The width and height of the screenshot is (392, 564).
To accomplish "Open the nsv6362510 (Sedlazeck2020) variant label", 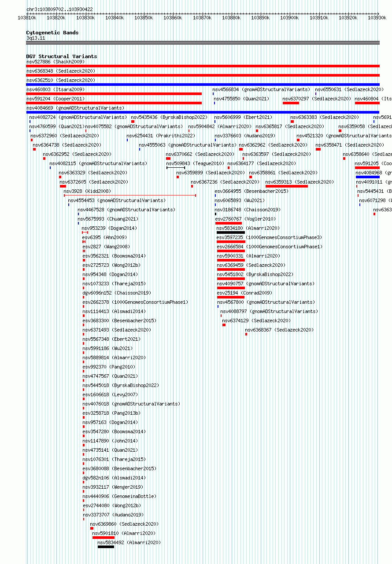I will pyautogui.click(x=61, y=80).
